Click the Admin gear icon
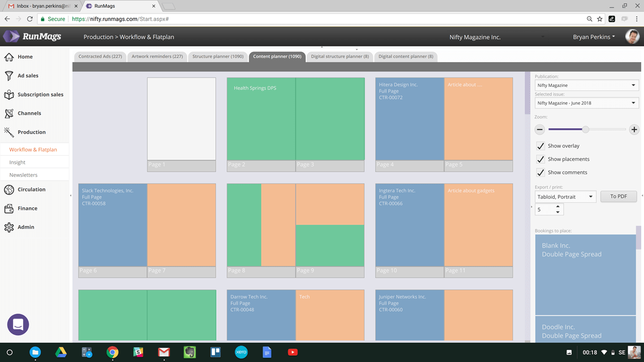 [x=9, y=227]
